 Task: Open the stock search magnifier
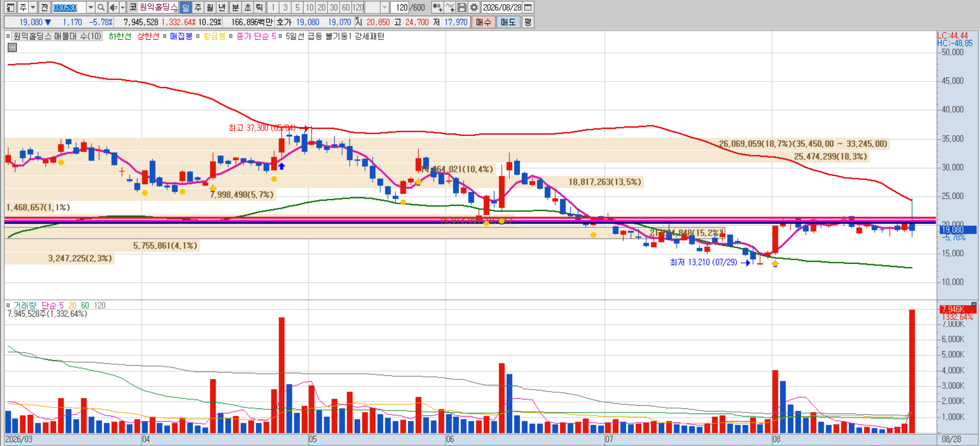tap(101, 7)
